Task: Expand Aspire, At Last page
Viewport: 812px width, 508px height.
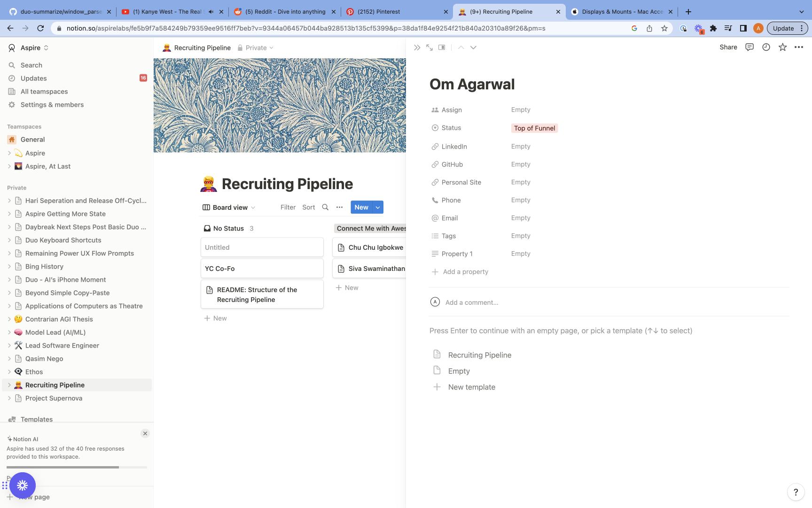Action: tap(9, 166)
